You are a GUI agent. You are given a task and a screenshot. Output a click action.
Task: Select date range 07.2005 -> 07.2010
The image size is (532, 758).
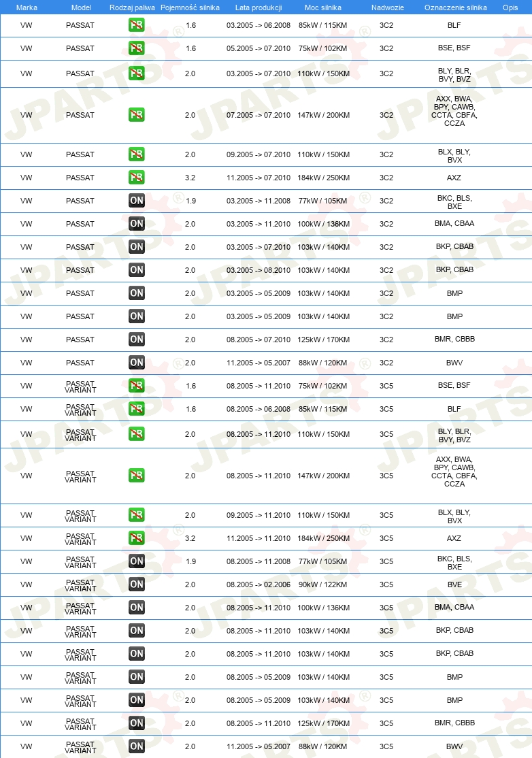(259, 115)
